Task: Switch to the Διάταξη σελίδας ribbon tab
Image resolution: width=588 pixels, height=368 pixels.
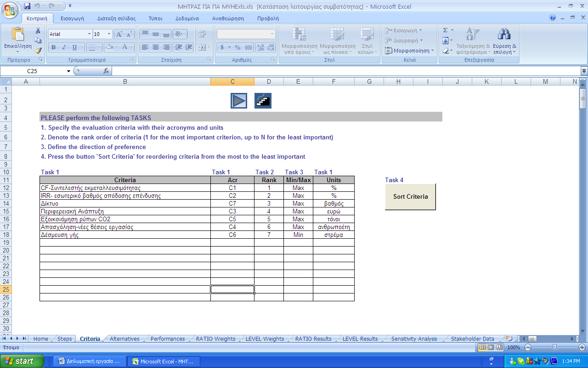Action: pyautogui.click(x=116, y=18)
